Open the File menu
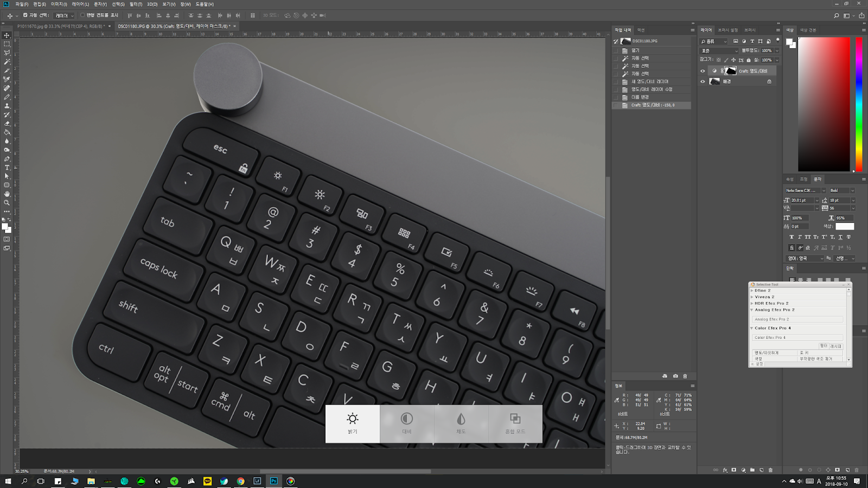Viewport: 868px width, 488px height. tap(22, 4)
